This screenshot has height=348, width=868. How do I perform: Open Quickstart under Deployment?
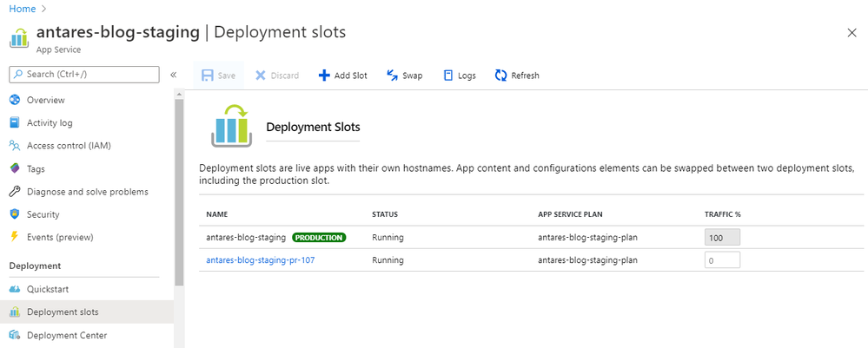[48, 289]
